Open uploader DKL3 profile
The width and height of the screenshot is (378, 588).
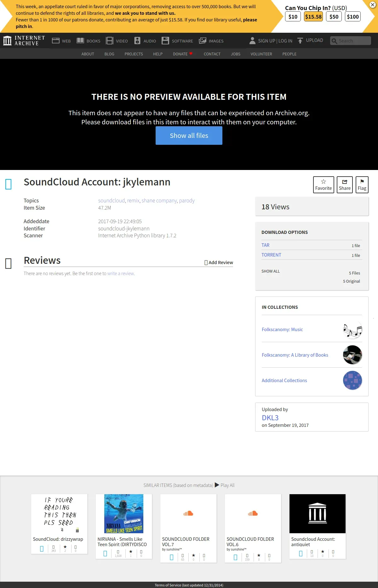pos(270,418)
